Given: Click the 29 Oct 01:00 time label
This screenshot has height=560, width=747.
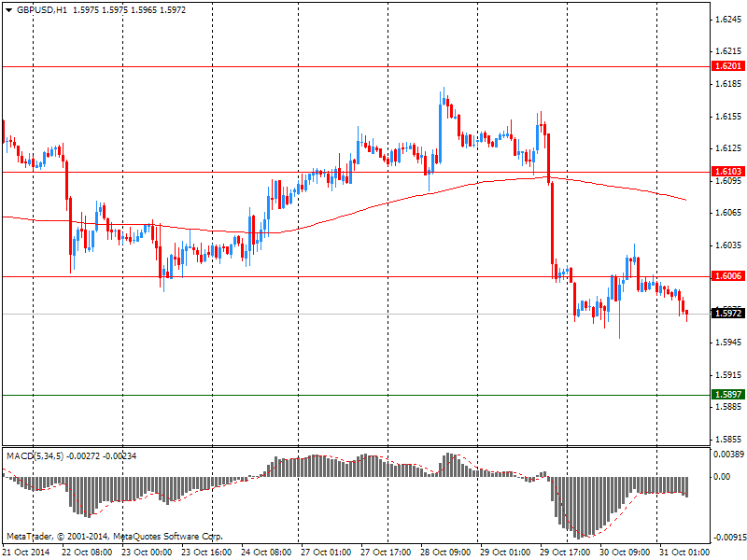Looking at the screenshot, I should pyautogui.click(x=505, y=553).
